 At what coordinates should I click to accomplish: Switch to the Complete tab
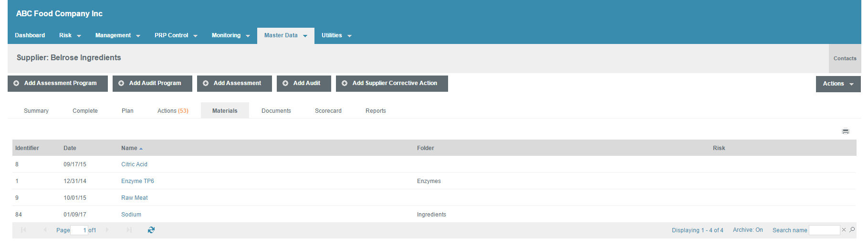[x=85, y=111]
